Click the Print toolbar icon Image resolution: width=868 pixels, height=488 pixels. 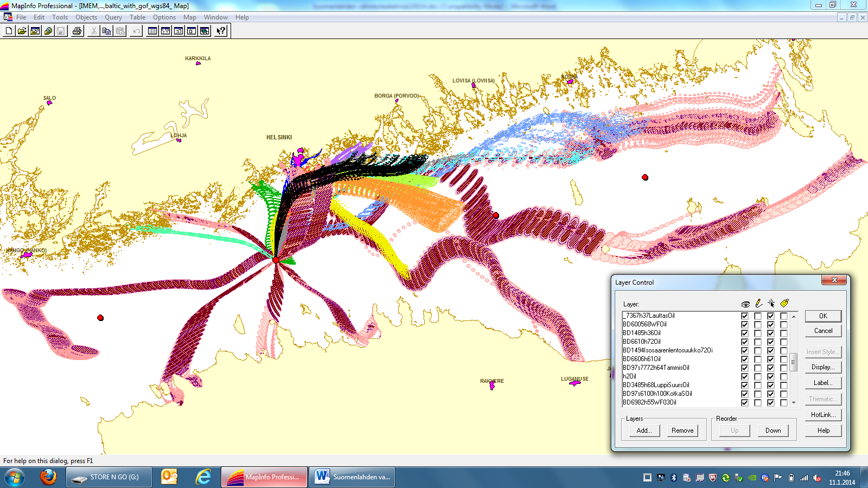(77, 31)
